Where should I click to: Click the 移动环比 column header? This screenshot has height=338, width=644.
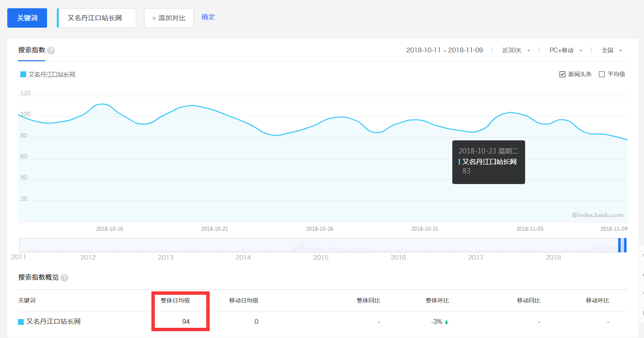[x=597, y=301]
